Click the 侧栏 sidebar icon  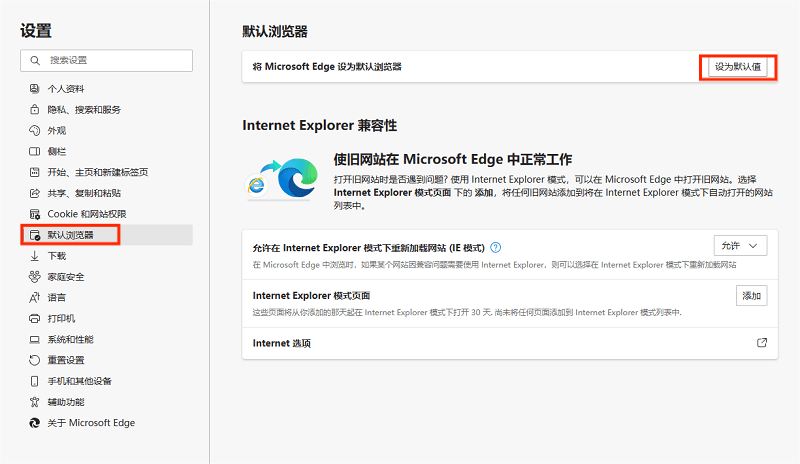click(x=34, y=151)
